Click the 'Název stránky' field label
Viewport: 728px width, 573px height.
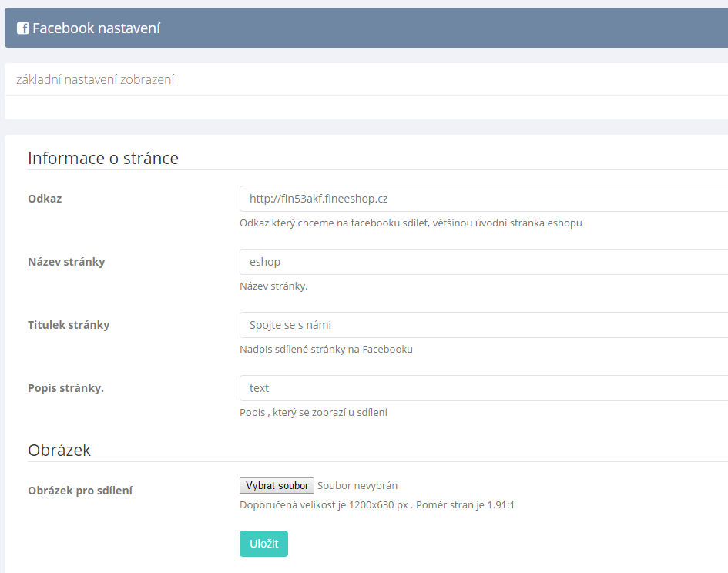(66, 262)
